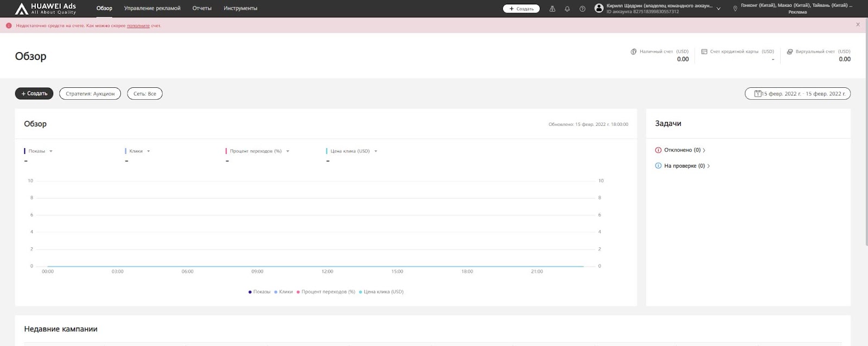Click the пополните link in the warning
Image resolution: width=868 pixels, height=346 pixels.
click(138, 25)
